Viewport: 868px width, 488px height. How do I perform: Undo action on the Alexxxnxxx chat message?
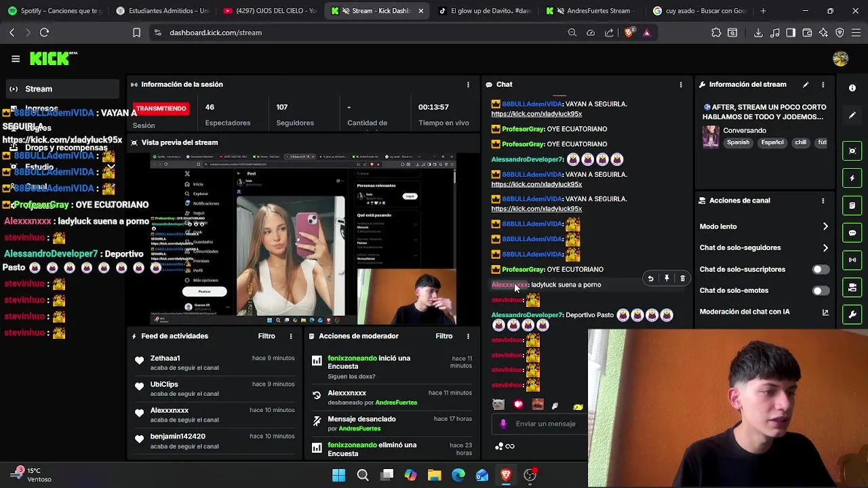(650, 279)
